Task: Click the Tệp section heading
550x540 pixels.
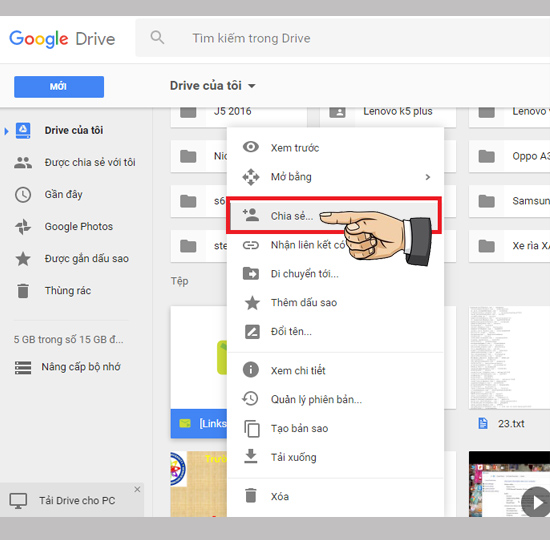Action: point(180,281)
